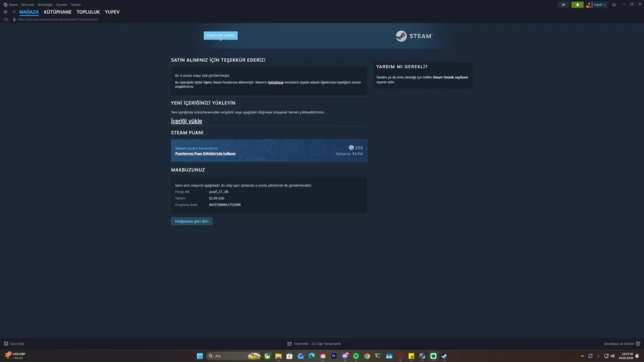Select account name yusuf_17_06
The height and width of the screenshot is (362, 644).
click(219, 192)
